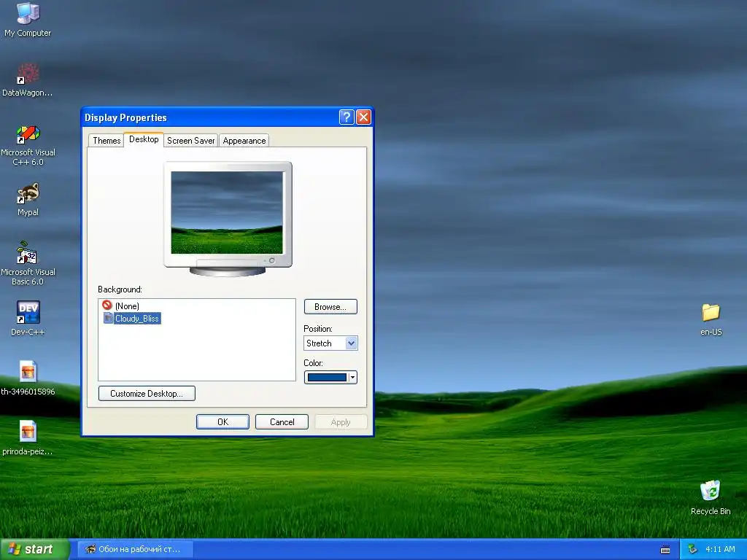Click Customize Desktop... button
The width and height of the screenshot is (747, 560).
(x=147, y=393)
